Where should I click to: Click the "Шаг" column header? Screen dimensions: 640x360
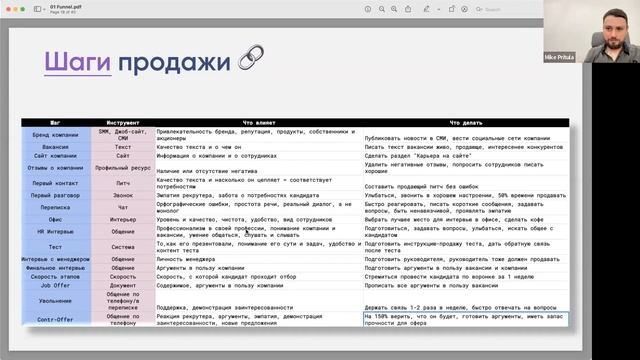click(56, 123)
